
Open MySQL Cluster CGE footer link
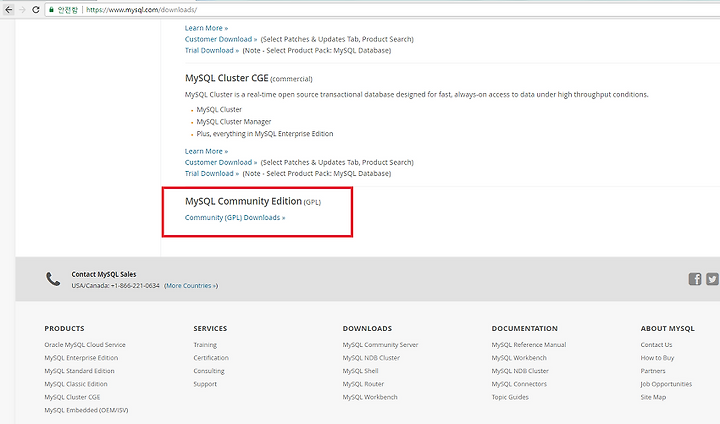pos(72,397)
